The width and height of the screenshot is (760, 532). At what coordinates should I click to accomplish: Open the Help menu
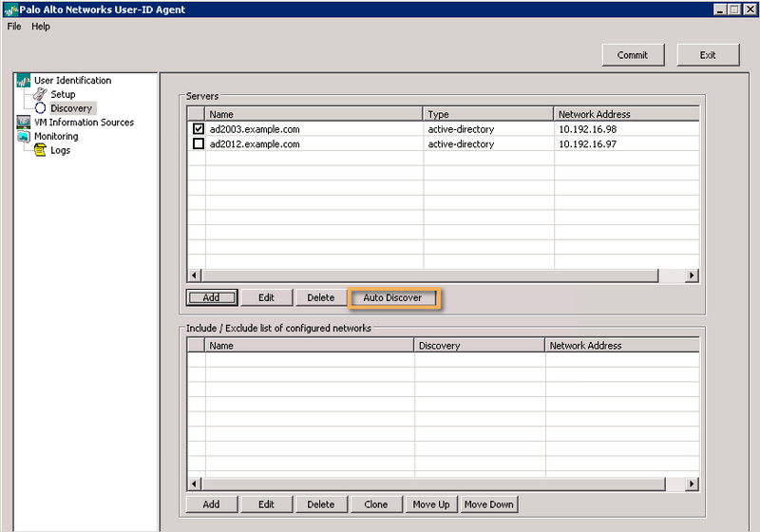coord(41,27)
